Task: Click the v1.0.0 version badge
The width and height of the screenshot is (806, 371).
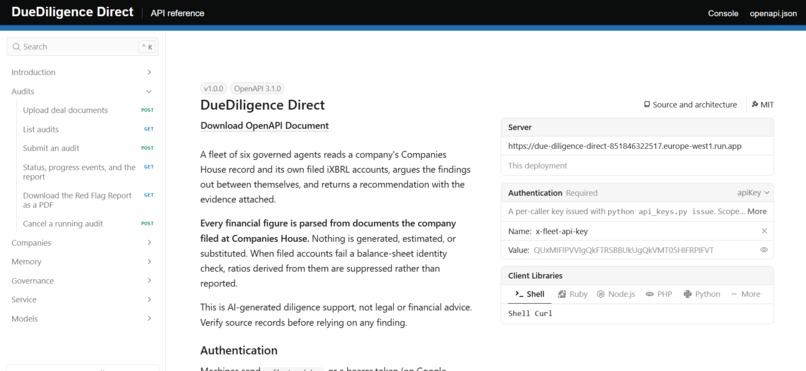Action: point(213,88)
